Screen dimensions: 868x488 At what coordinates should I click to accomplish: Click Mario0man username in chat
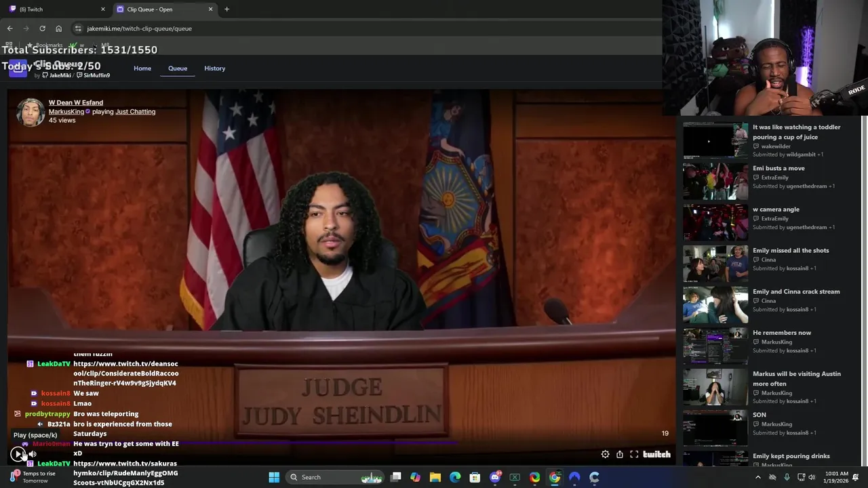(x=51, y=444)
